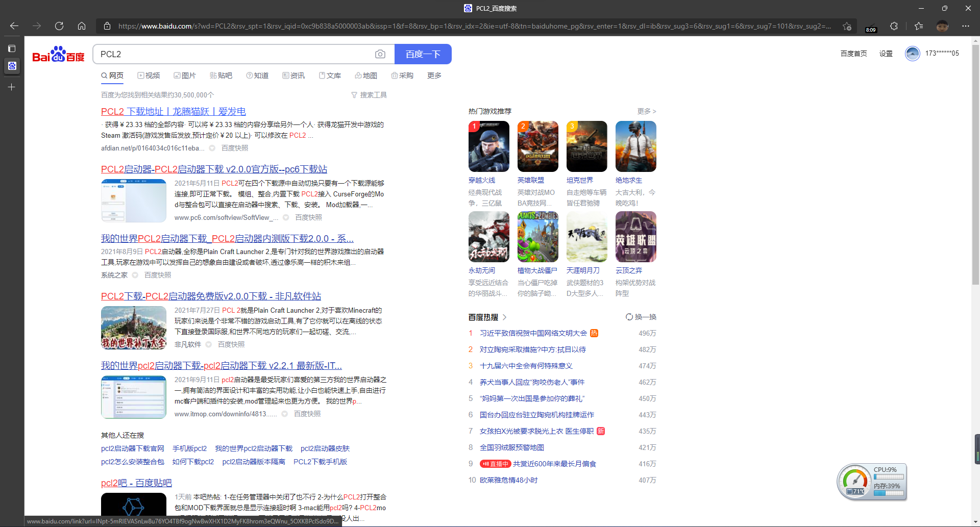This screenshot has width=980, height=527.
Task: Switch to the 资讯 tab
Action: point(293,76)
